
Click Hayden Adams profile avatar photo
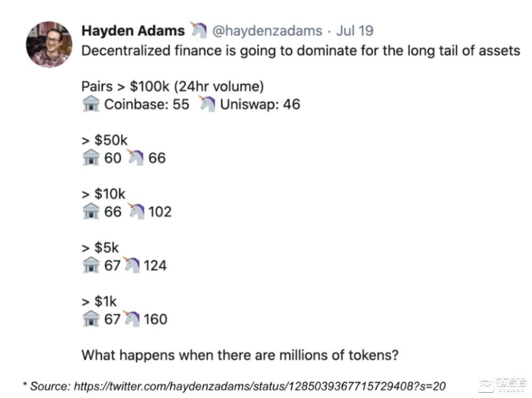49,44
